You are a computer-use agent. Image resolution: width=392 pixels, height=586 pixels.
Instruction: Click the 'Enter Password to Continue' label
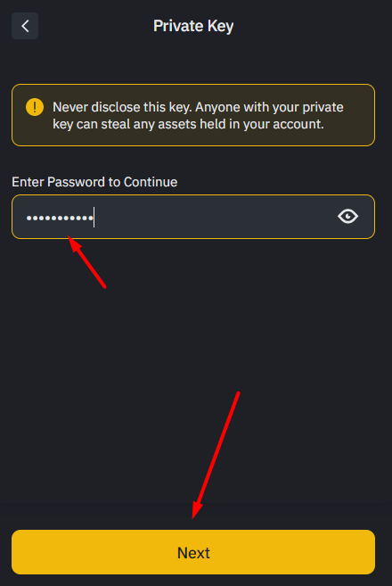pos(94,182)
